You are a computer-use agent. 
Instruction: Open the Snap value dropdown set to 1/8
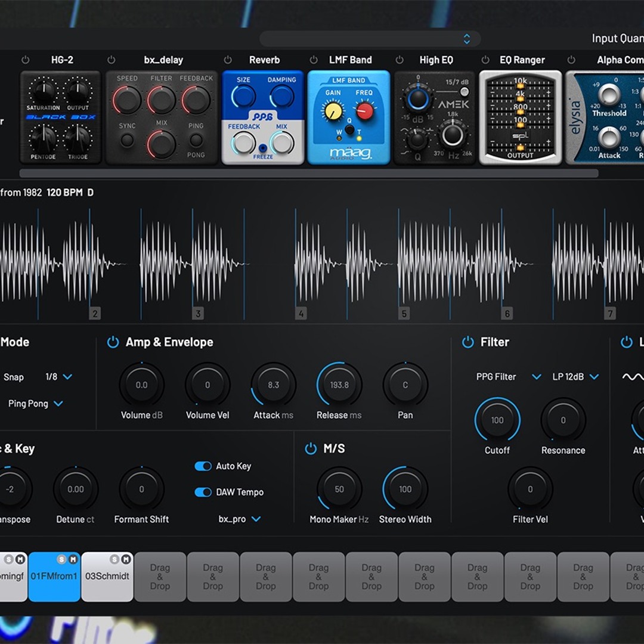[x=60, y=377]
